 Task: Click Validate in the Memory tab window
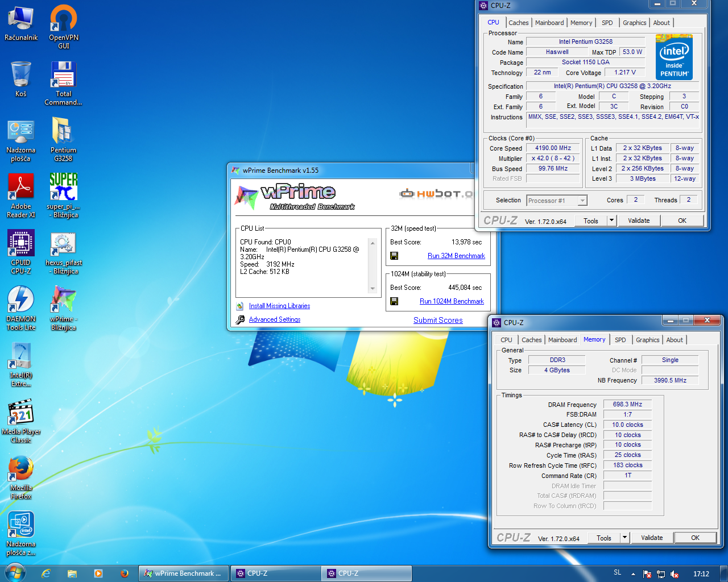pos(652,538)
